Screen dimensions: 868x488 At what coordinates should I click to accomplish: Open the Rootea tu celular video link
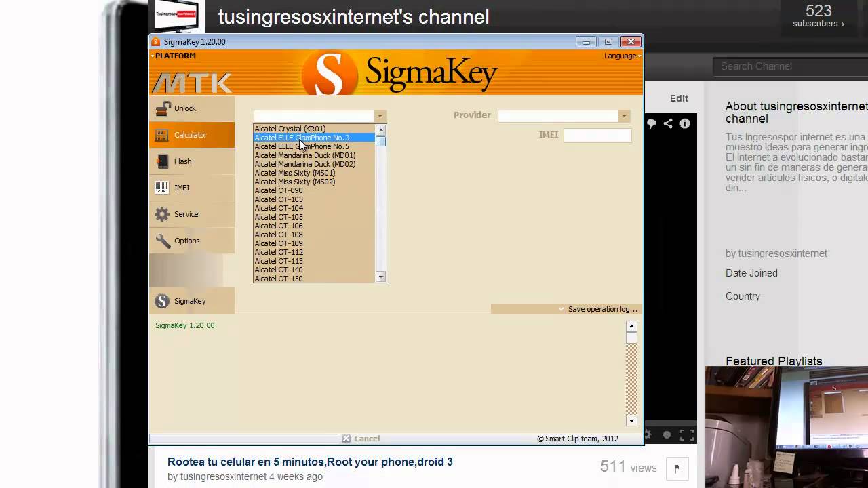[x=310, y=462]
